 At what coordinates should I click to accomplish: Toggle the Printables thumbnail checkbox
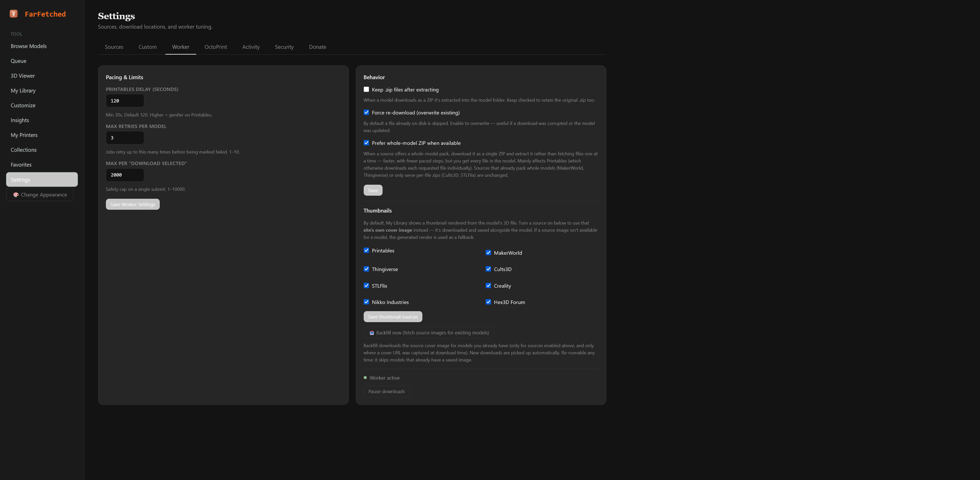[x=366, y=250]
